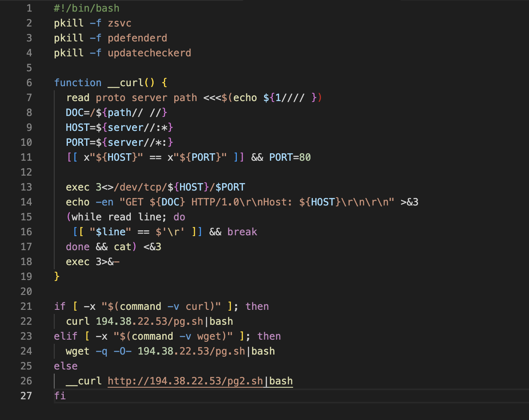Click the wget command on line 24
Image resolution: width=529 pixels, height=420 pixels.
tap(78, 351)
